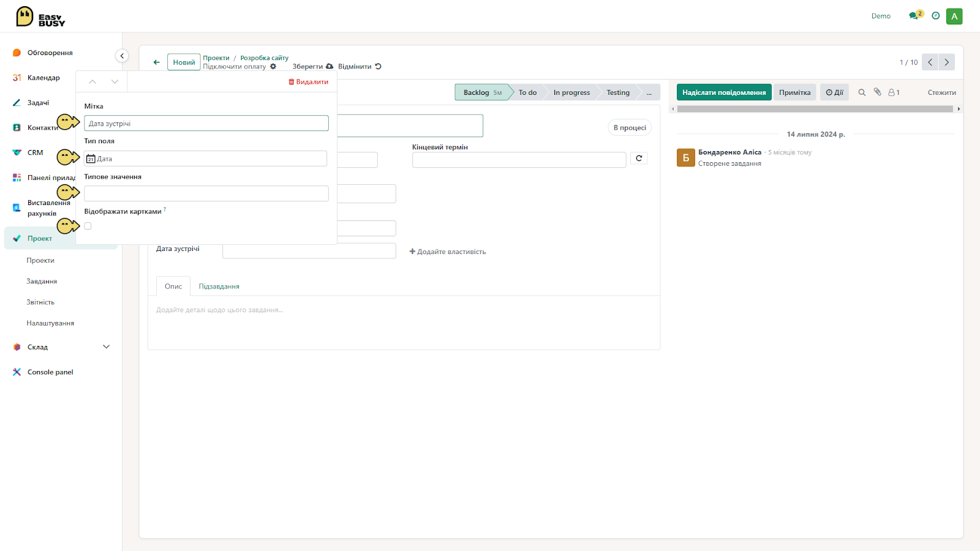Open the Обговорення sidebar item
This screenshot has height=551, width=980.
tap(50, 53)
